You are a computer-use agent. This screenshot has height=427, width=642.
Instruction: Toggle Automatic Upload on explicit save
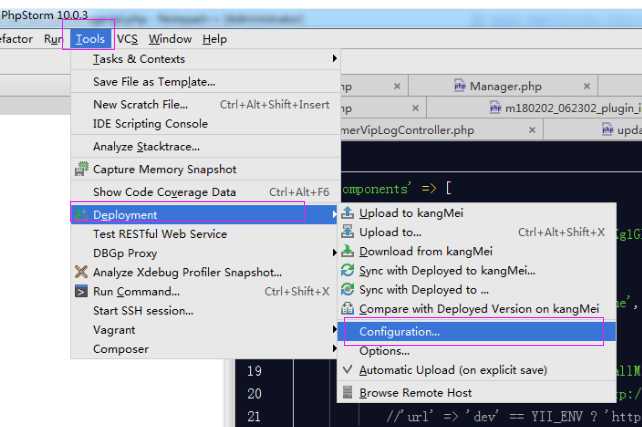click(x=477, y=370)
